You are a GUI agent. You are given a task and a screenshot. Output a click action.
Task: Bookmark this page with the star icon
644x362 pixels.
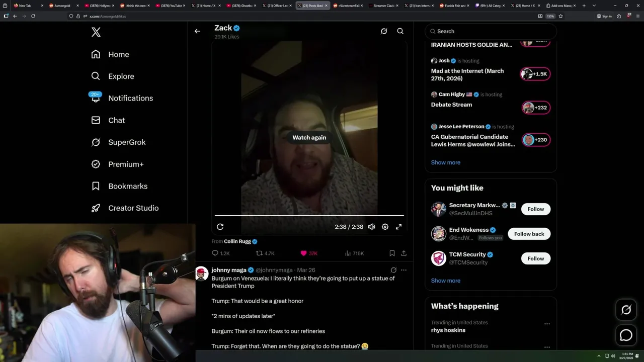(x=560, y=16)
